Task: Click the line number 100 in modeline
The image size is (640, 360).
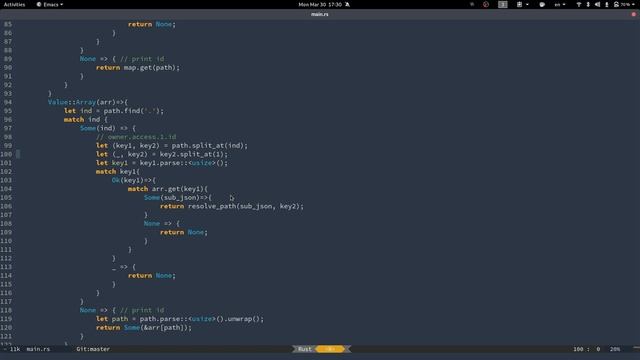Action: click(578, 349)
